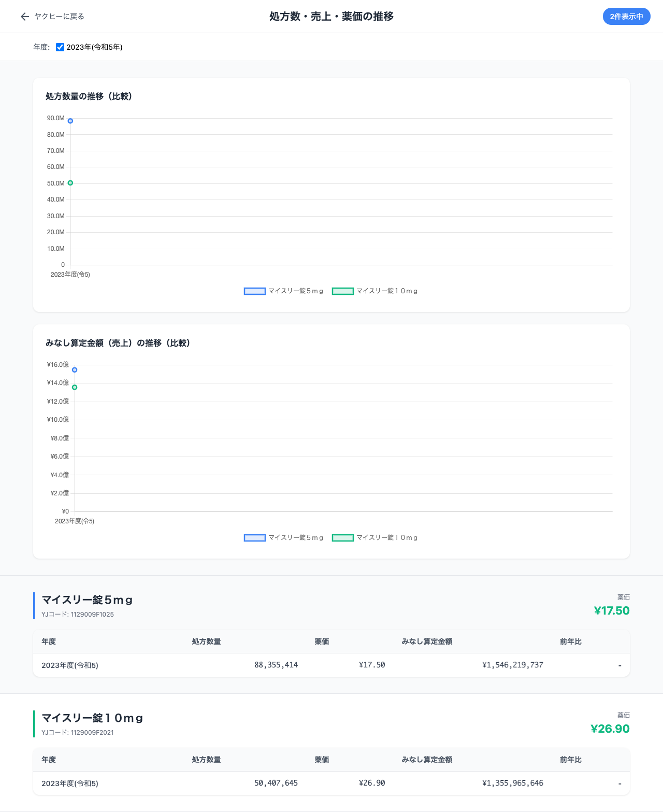
Task: Uncheck the 2023年(令和5年) year checkbox
Action: pos(60,47)
